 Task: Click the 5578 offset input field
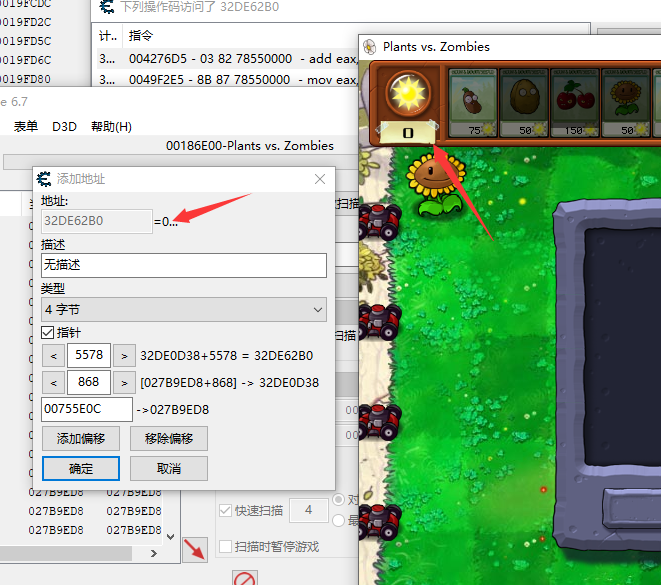(89, 355)
